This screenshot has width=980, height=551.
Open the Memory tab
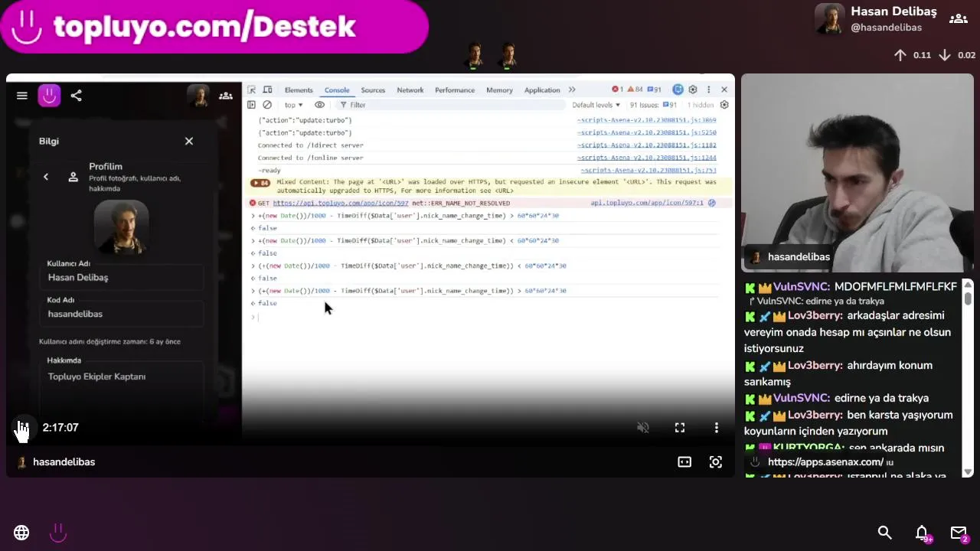point(499,90)
